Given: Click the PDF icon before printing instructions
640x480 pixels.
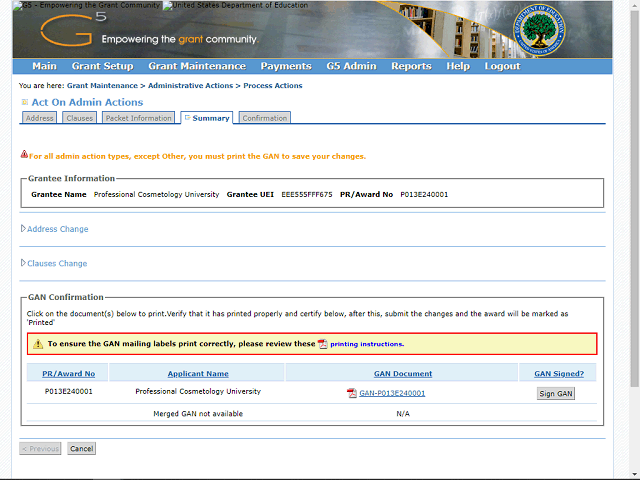Looking at the screenshot, I should (323, 344).
